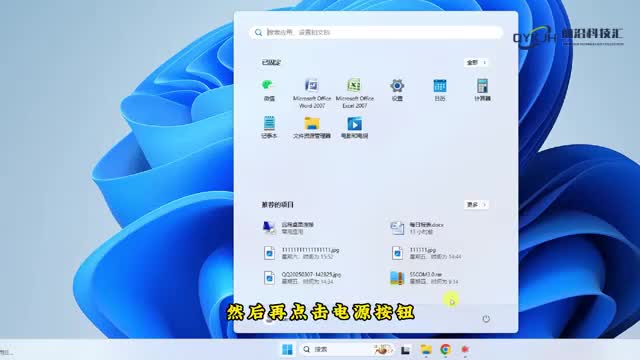Click the power button in Start menu
The image size is (640, 360).
point(486,319)
